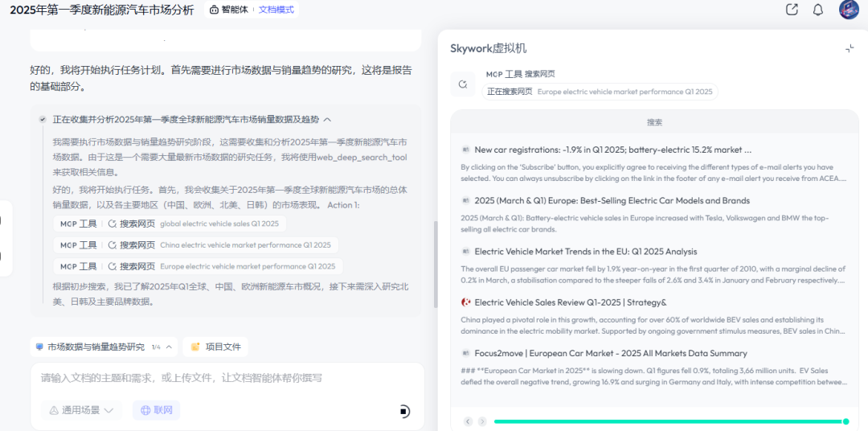Click the refresh icon beside MCP 工具
868x431 pixels.
[463, 84]
